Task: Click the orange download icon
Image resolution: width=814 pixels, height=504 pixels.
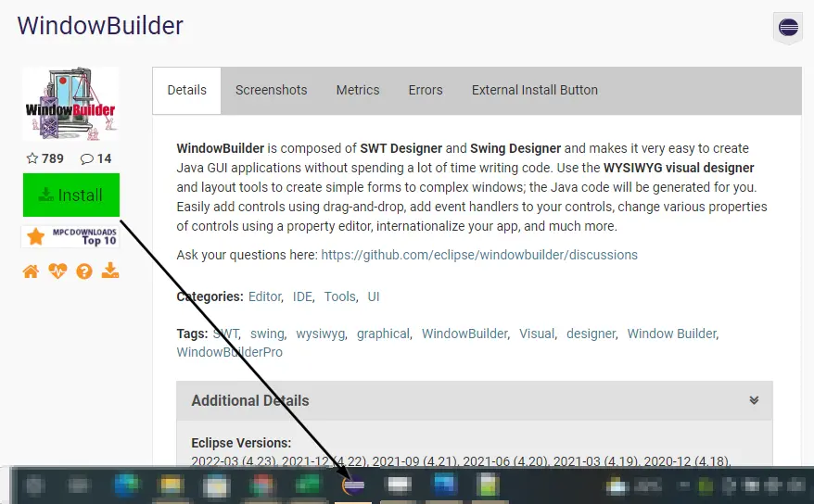Action: [x=110, y=271]
